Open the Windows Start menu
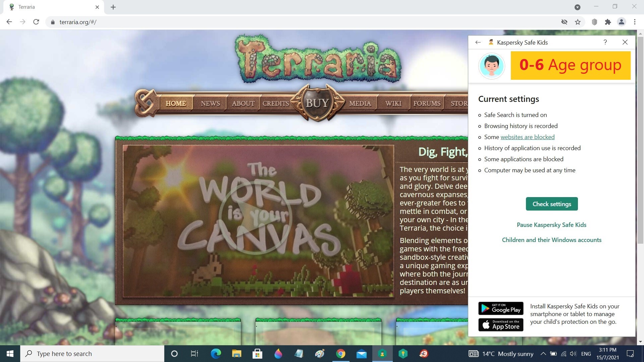 coord(10,354)
